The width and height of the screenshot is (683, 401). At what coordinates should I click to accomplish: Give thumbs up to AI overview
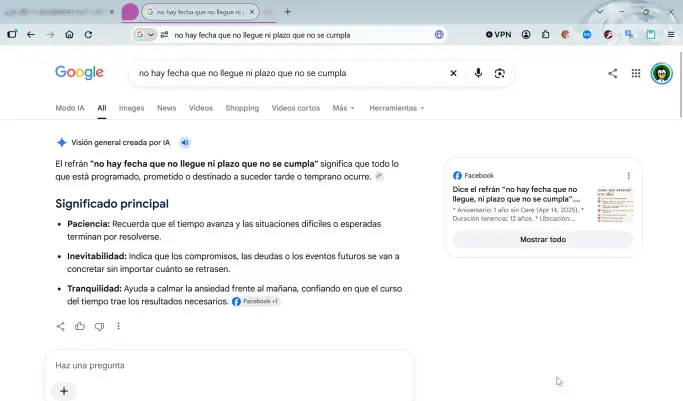(x=80, y=326)
